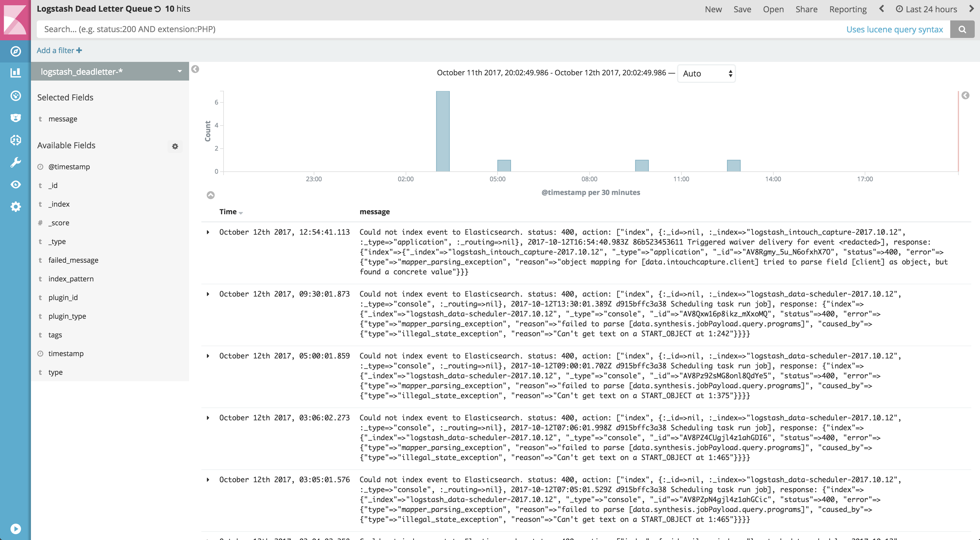Reload the saved search icon beside the title
This screenshot has height=540, width=980.
(158, 9)
